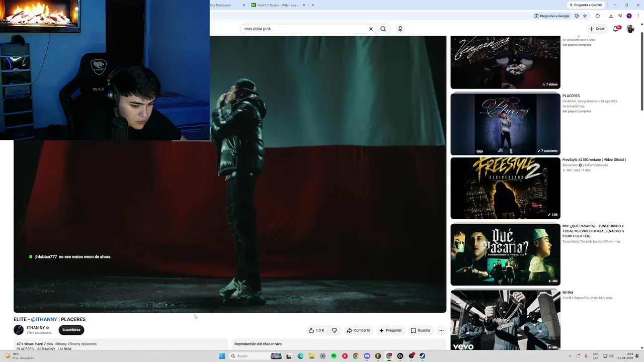
Task: Open a new browser tab
Action: tap(313, 5)
